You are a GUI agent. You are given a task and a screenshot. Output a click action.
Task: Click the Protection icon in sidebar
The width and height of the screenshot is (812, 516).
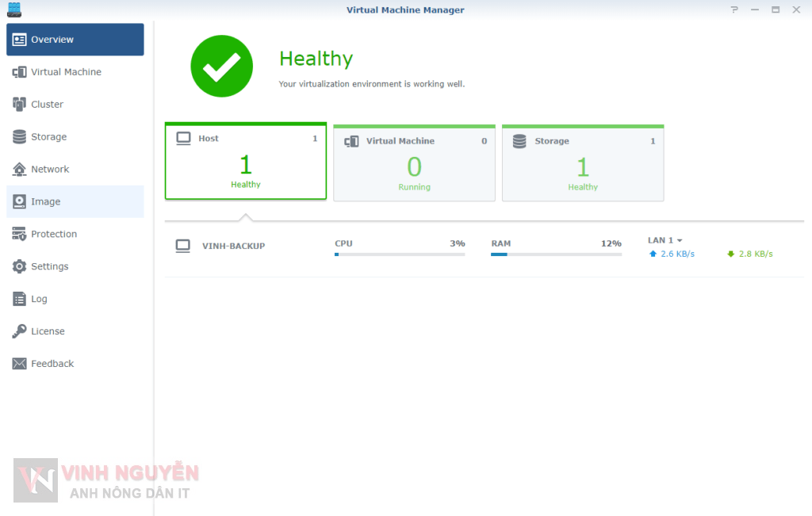(x=20, y=235)
